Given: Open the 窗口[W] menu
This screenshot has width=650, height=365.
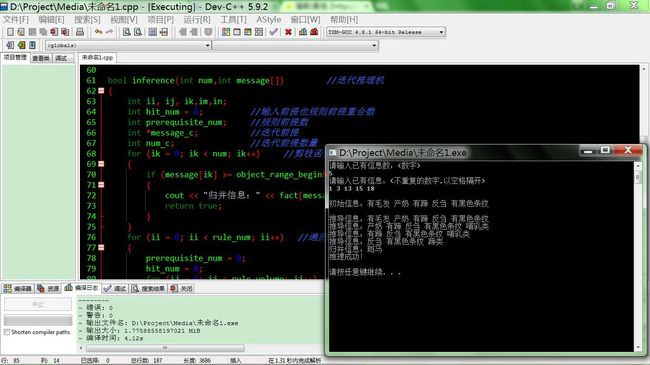Looking at the screenshot, I should tap(305, 19).
